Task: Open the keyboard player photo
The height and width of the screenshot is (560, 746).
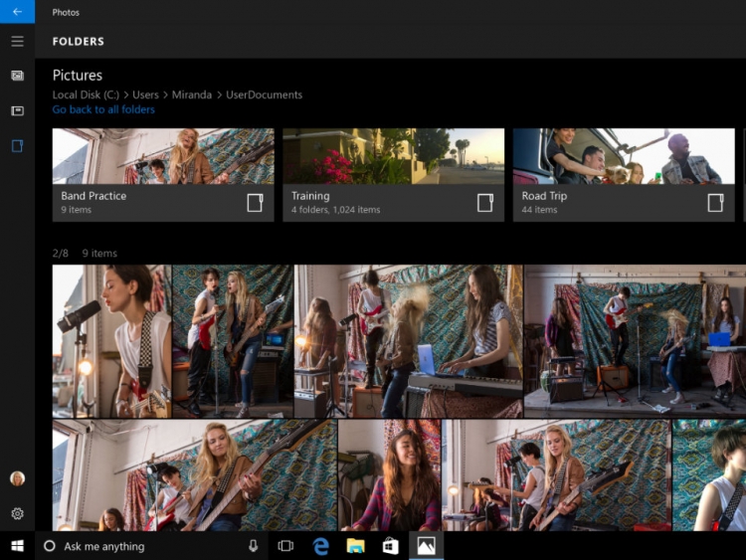Action: click(x=408, y=340)
